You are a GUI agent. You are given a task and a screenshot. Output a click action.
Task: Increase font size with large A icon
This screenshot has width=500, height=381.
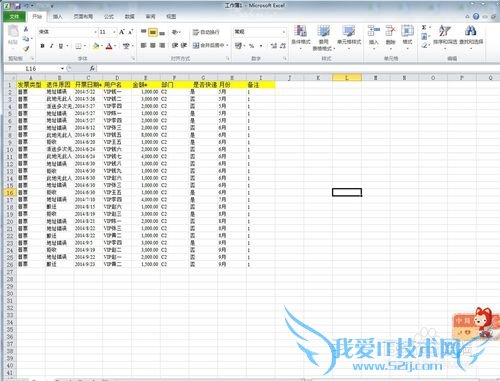[x=122, y=32]
